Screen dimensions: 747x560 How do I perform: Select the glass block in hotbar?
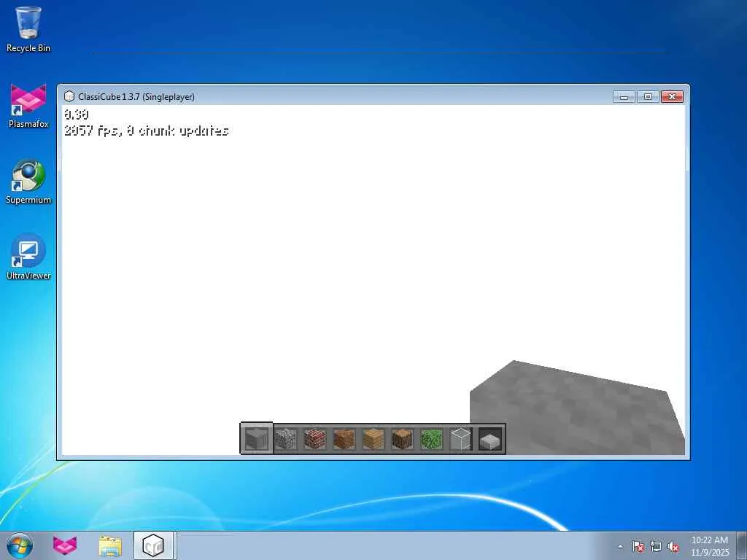[461, 439]
